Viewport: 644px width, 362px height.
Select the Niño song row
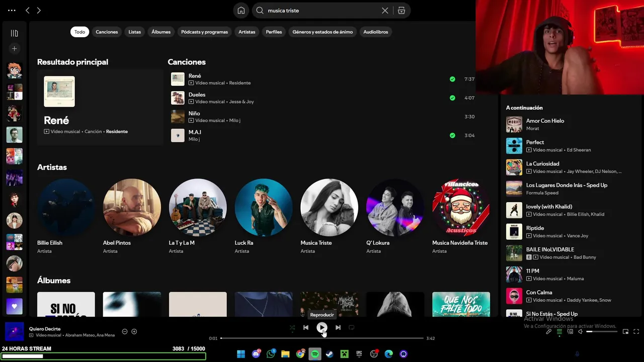[x=325, y=117]
